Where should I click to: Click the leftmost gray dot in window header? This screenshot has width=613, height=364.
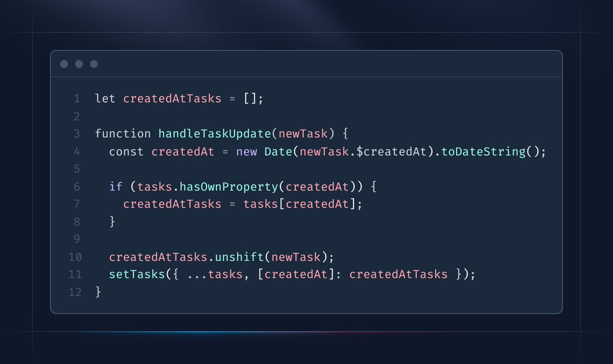click(x=64, y=64)
